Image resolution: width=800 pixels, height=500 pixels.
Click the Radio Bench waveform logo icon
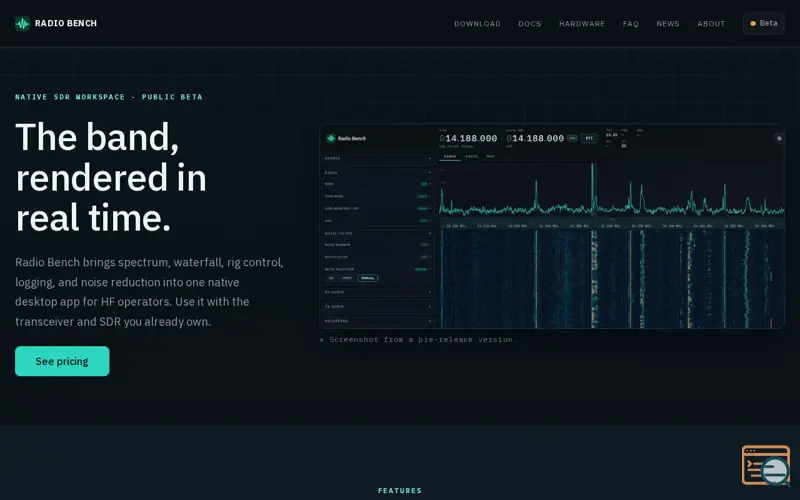coord(22,23)
